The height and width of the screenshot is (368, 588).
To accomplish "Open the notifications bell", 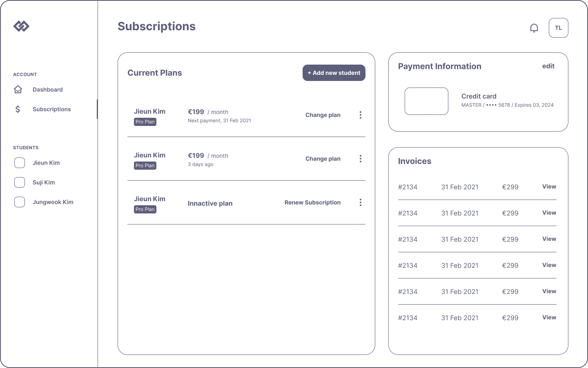I will (534, 28).
